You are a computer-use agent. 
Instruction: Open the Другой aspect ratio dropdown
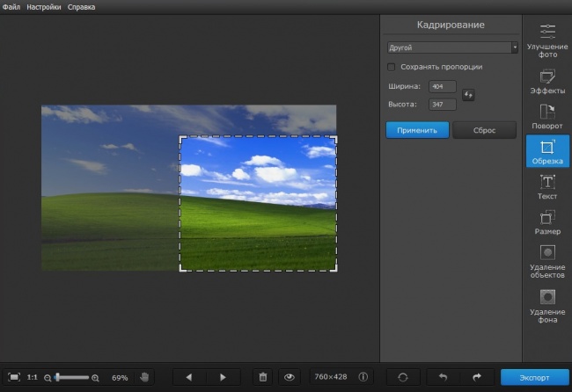tap(452, 47)
